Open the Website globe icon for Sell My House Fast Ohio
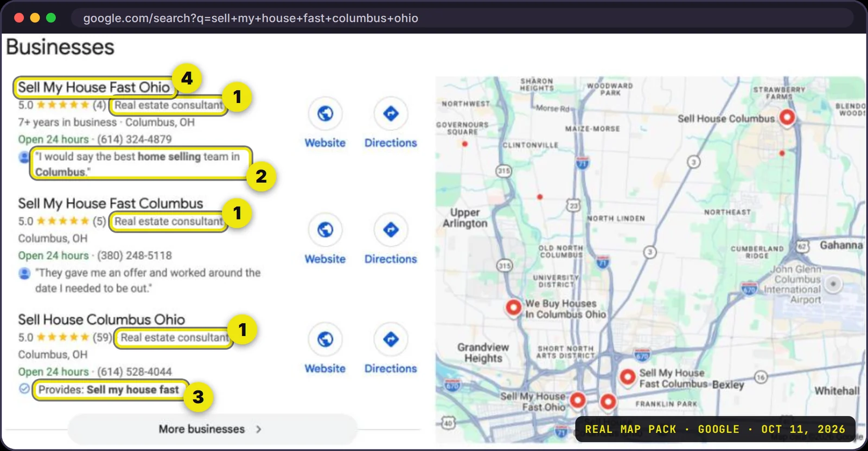The width and height of the screenshot is (868, 451). coord(325,114)
